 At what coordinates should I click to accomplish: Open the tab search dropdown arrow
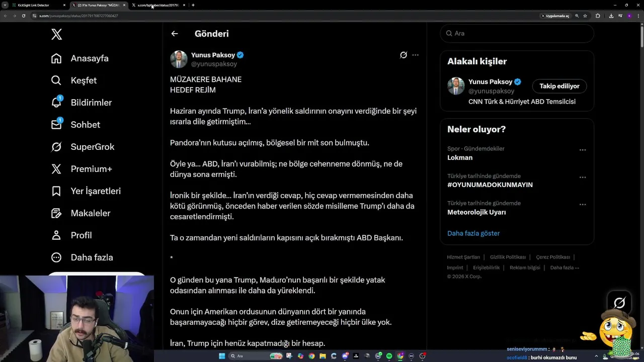5,5
